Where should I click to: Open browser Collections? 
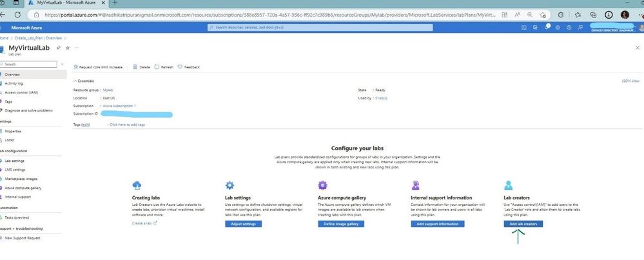pyautogui.click(x=593, y=15)
